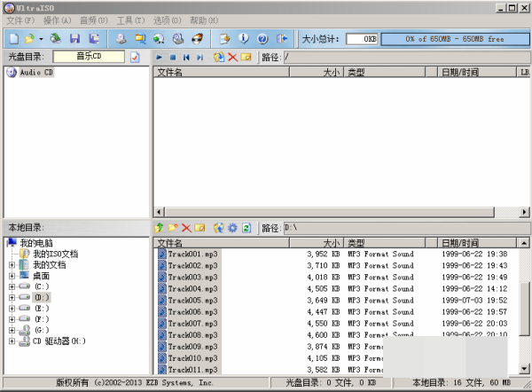The height and width of the screenshot is (392, 532).
Task: Save the image with floppy icon
Action: 74,39
